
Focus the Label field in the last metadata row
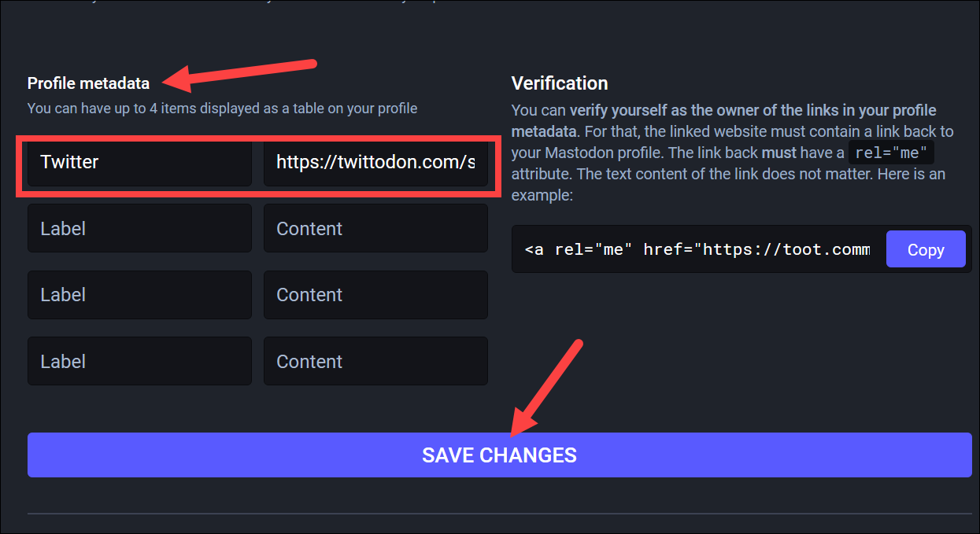[x=139, y=361]
